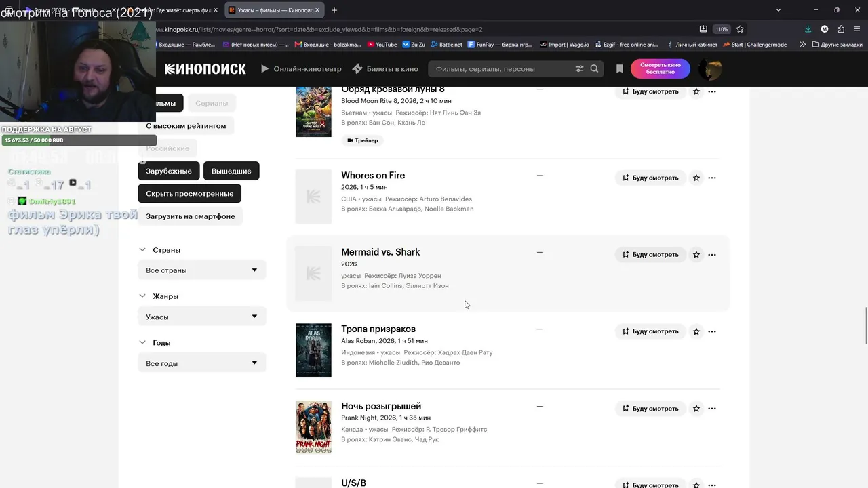Open the Battle.net bookmark
Image resolution: width=868 pixels, height=488 pixels.
click(446, 45)
